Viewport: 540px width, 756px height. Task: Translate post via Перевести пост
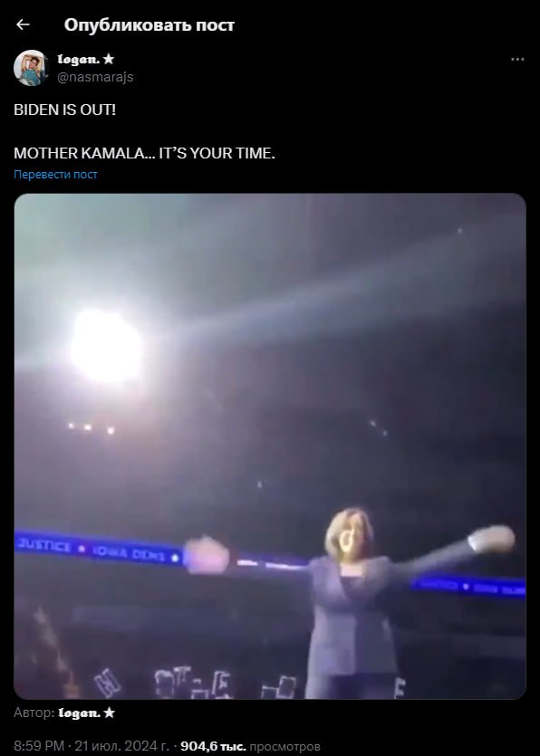pos(55,175)
